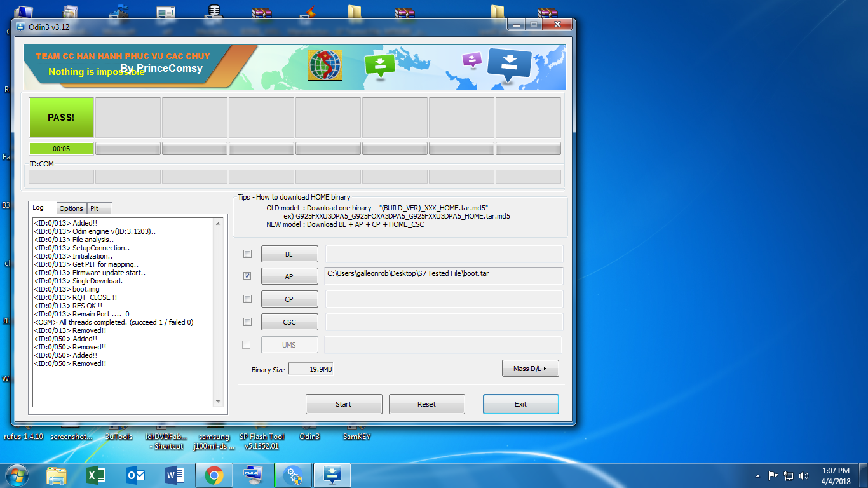Screen dimensions: 868x488
Task: Activate the Odin download icon in taskbar
Action: point(332,475)
